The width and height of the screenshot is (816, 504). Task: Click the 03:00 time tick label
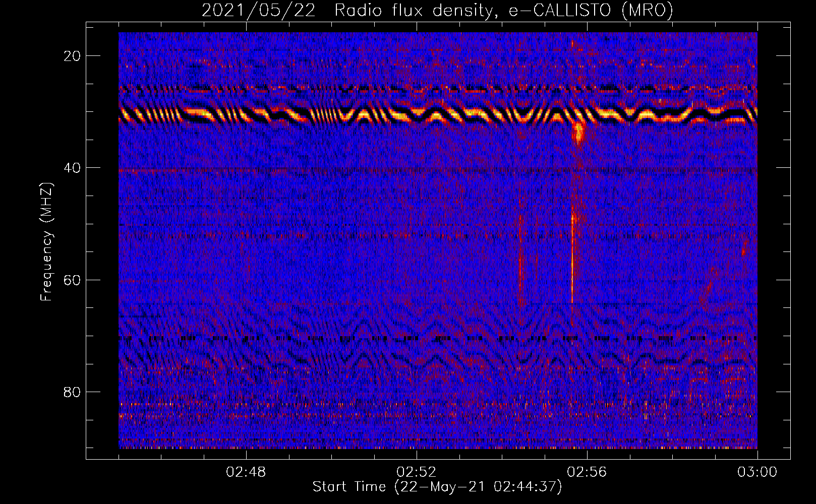coord(757,472)
